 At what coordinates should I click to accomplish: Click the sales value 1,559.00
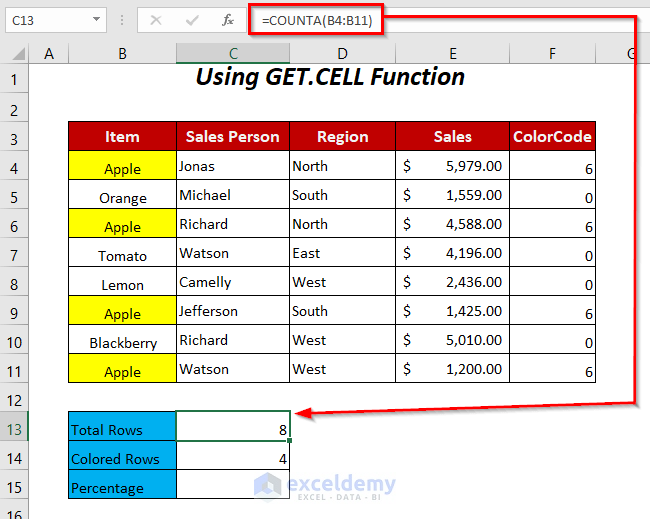click(x=453, y=194)
